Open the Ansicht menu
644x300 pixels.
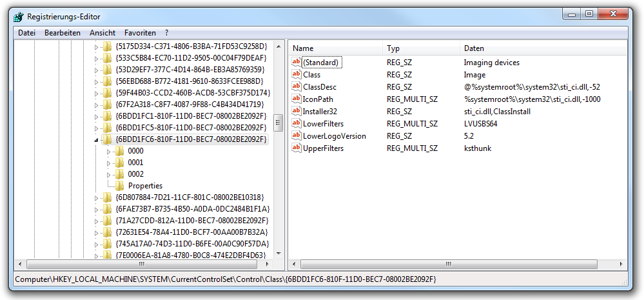102,33
